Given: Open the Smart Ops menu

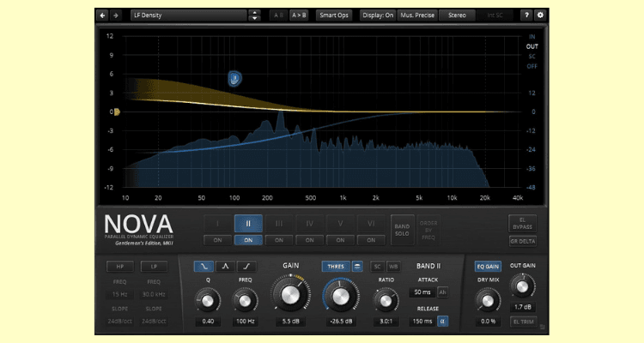Looking at the screenshot, I should (x=334, y=15).
